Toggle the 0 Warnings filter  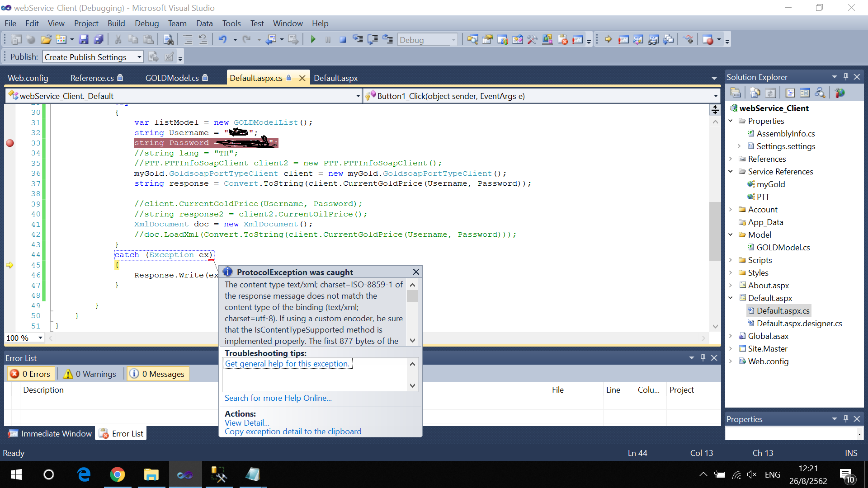pos(90,374)
